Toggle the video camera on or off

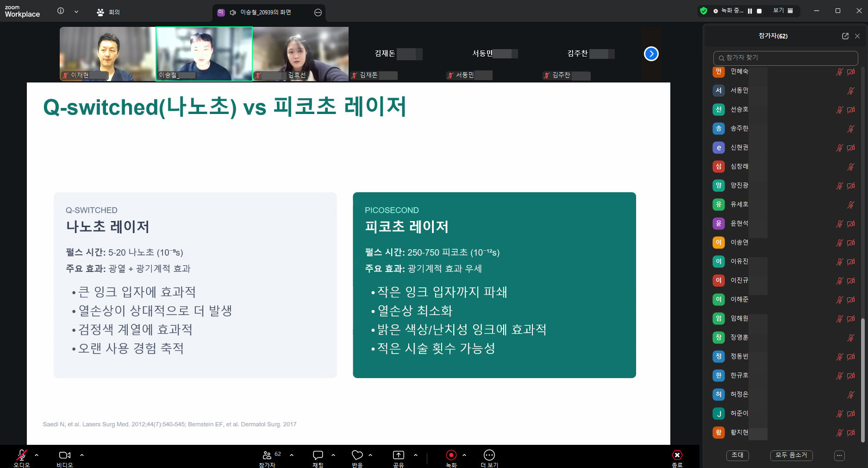click(65, 455)
